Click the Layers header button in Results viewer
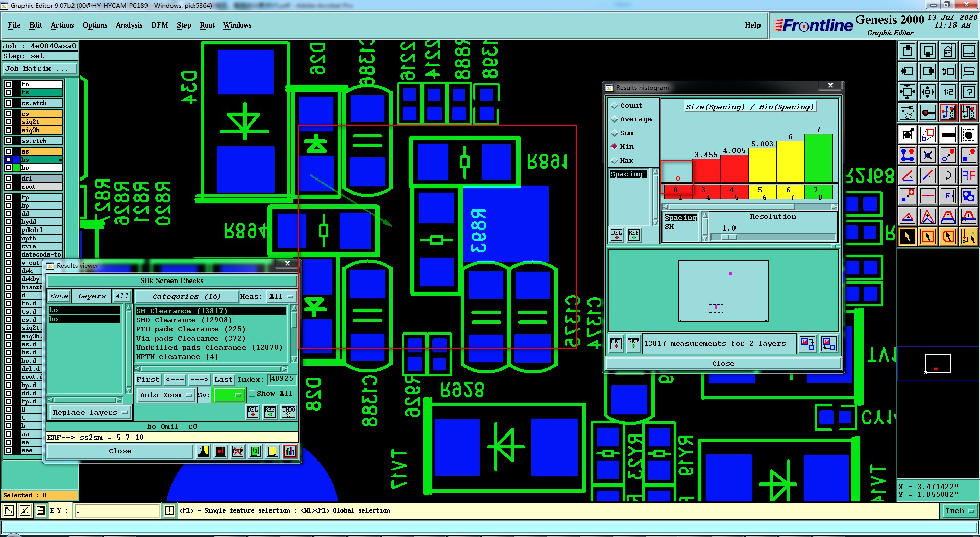Image resolution: width=980 pixels, height=537 pixels. point(92,296)
